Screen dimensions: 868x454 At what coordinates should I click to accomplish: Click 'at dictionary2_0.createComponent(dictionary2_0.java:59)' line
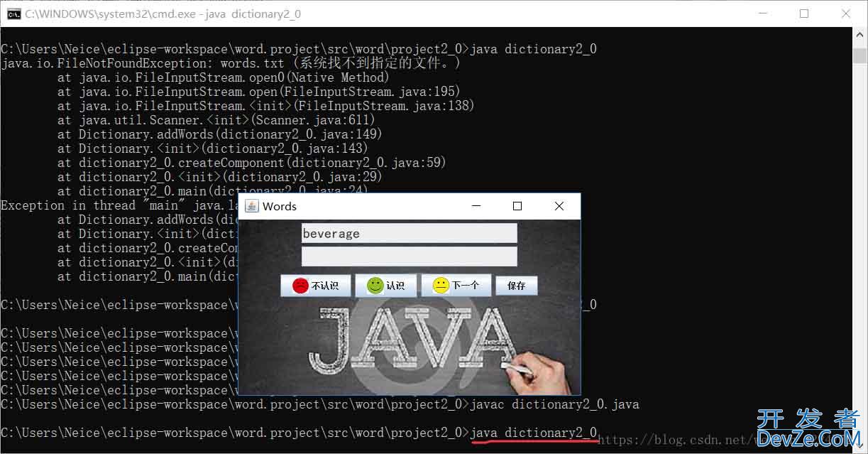coord(252,163)
